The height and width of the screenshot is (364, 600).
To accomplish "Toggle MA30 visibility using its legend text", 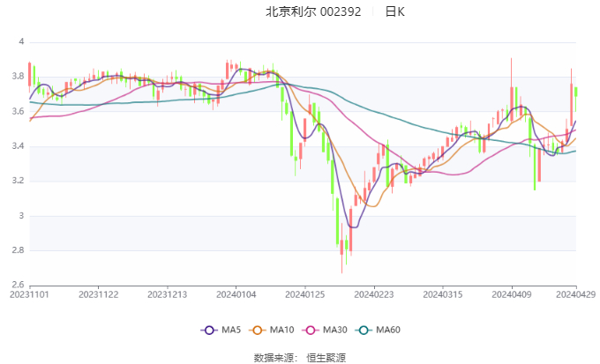I will (334, 330).
